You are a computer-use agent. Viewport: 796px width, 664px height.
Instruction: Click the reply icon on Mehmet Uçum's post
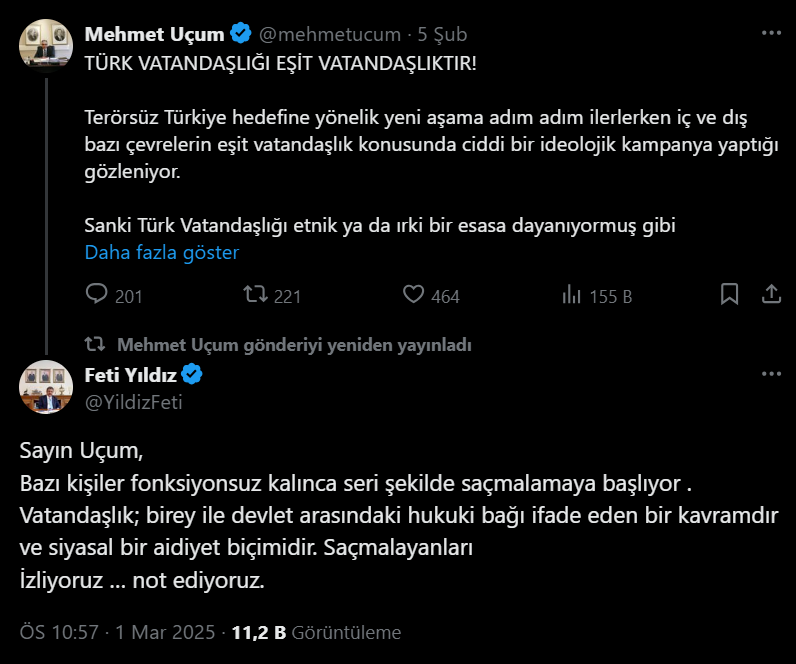point(97,295)
